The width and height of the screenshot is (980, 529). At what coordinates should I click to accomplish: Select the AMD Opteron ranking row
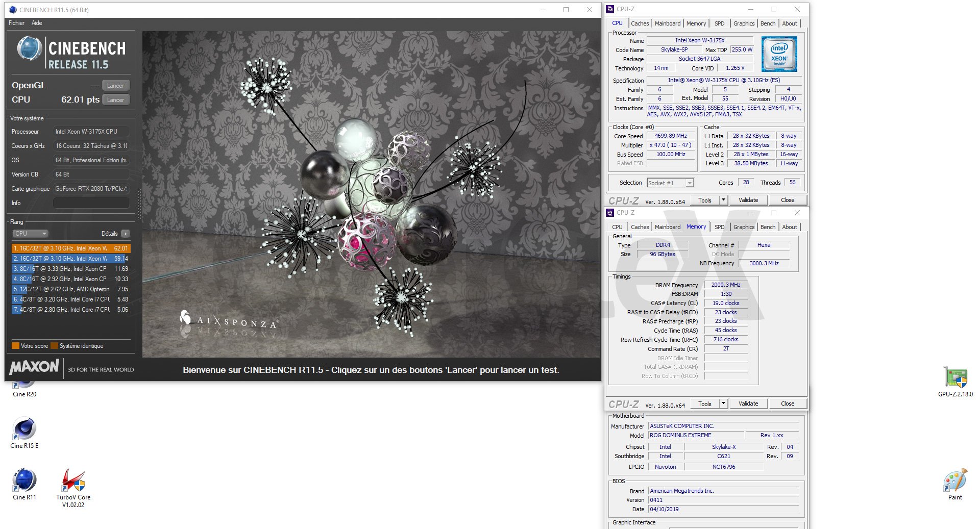pos(71,289)
